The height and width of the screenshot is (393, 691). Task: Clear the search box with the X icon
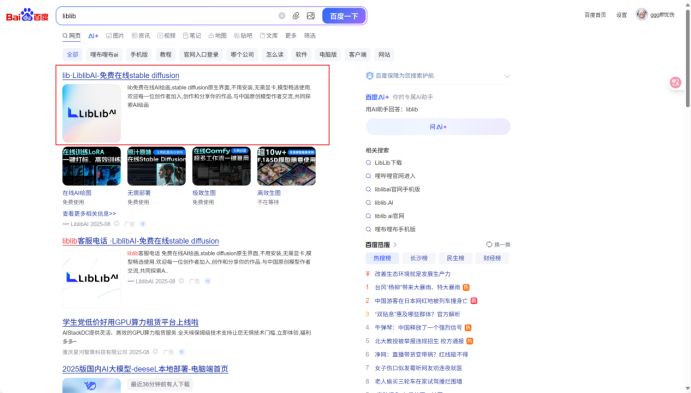tap(282, 16)
